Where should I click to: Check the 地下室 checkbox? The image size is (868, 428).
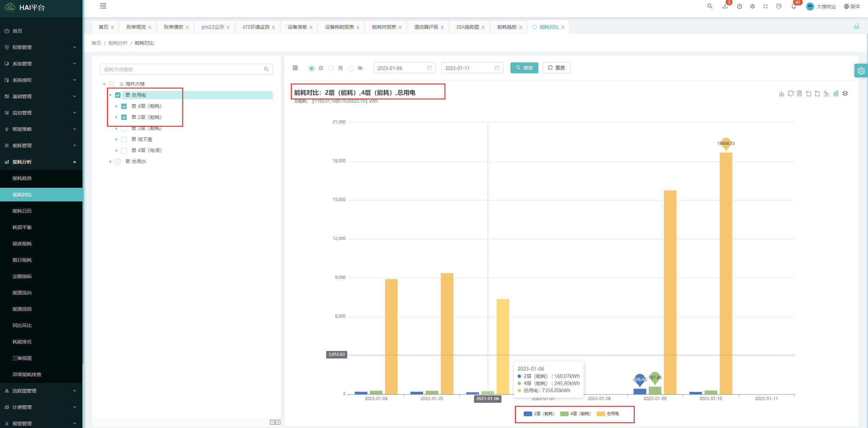[124, 139]
